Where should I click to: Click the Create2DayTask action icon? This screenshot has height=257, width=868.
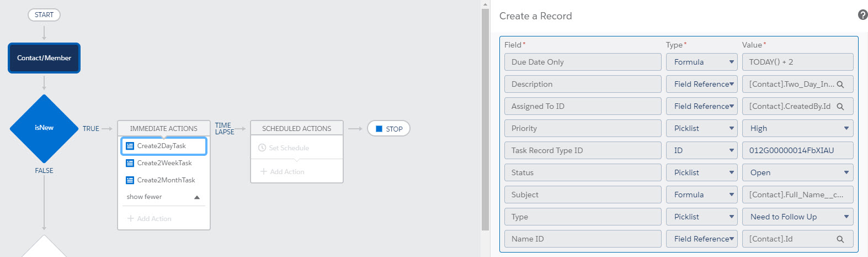point(130,146)
